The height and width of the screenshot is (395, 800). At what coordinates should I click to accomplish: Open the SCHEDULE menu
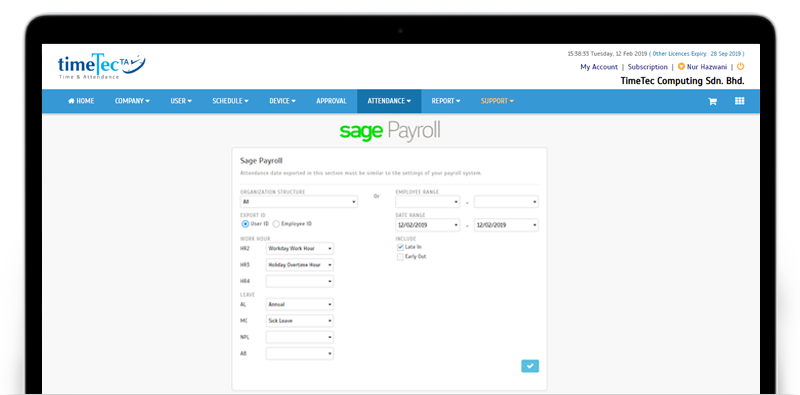tap(231, 101)
